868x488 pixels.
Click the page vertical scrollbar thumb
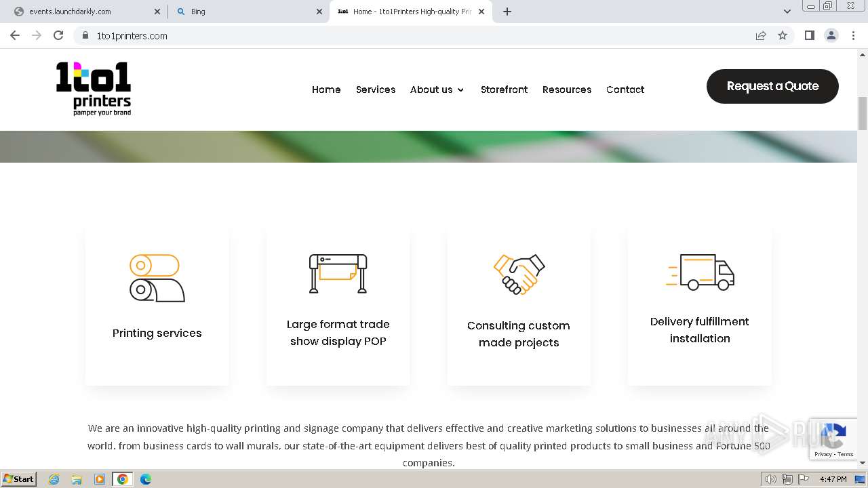[863, 113]
